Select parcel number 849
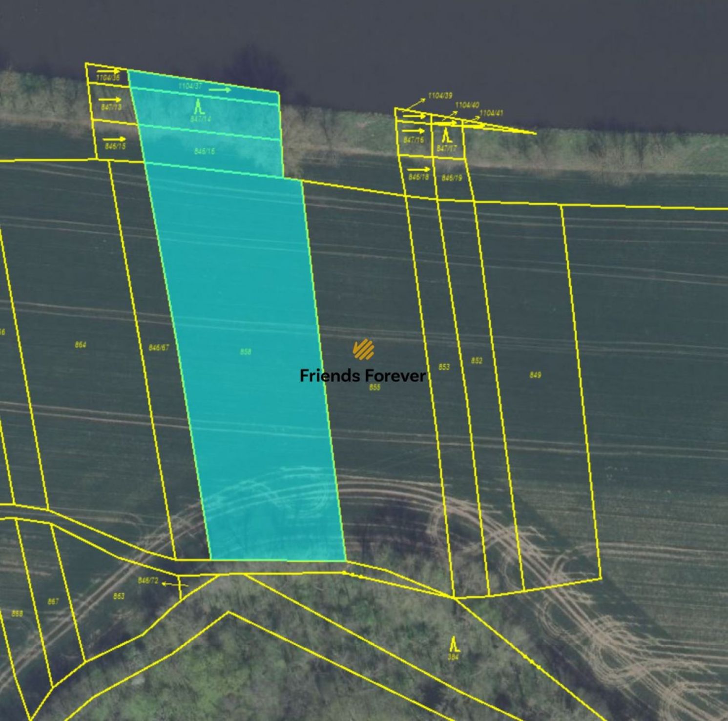The image size is (728, 721). coord(535,375)
